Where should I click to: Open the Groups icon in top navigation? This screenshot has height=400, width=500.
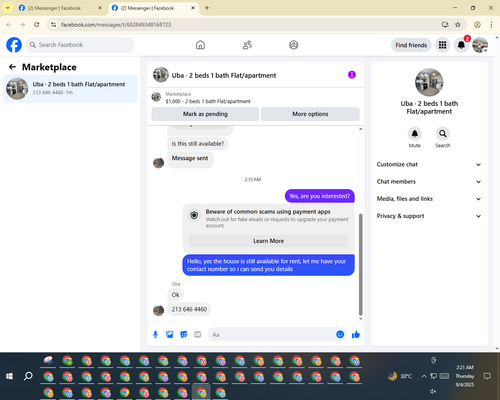[294, 45]
